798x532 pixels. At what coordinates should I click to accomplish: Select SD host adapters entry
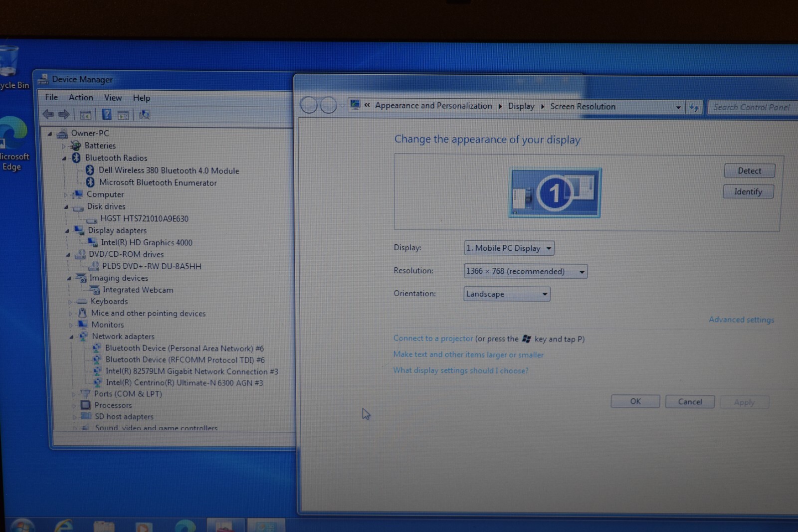click(x=124, y=416)
